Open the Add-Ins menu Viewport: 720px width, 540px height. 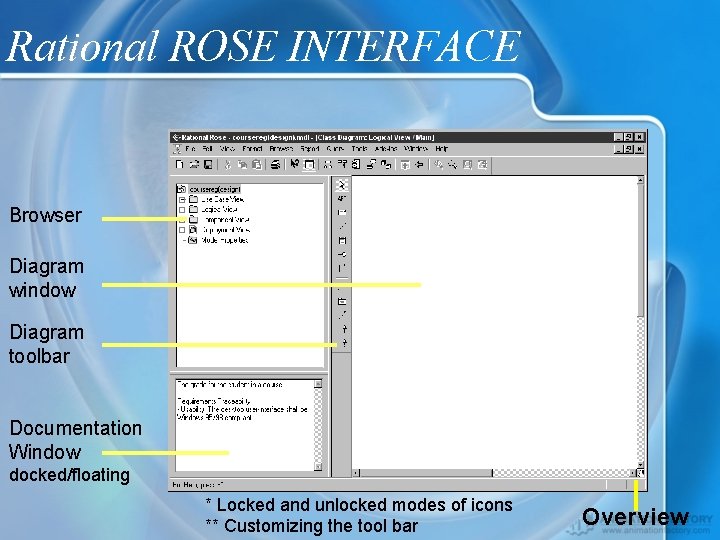pyautogui.click(x=386, y=149)
